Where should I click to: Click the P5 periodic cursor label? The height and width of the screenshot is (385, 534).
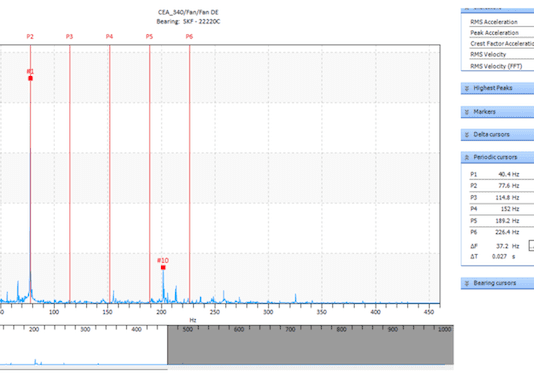[149, 36]
